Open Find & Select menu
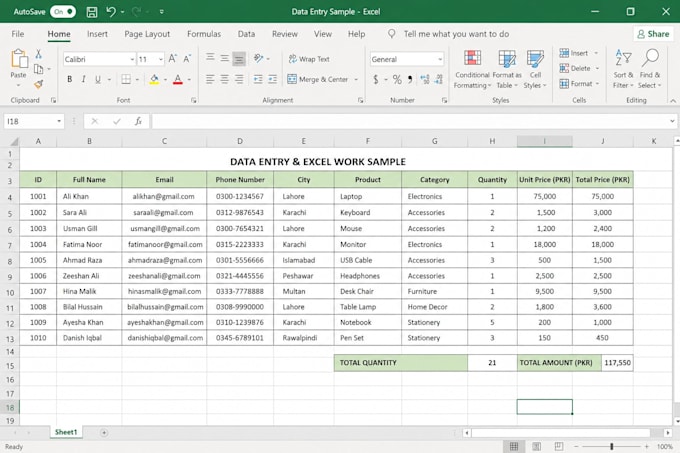This screenshot has height=453, width=680. tap(650, 69)
